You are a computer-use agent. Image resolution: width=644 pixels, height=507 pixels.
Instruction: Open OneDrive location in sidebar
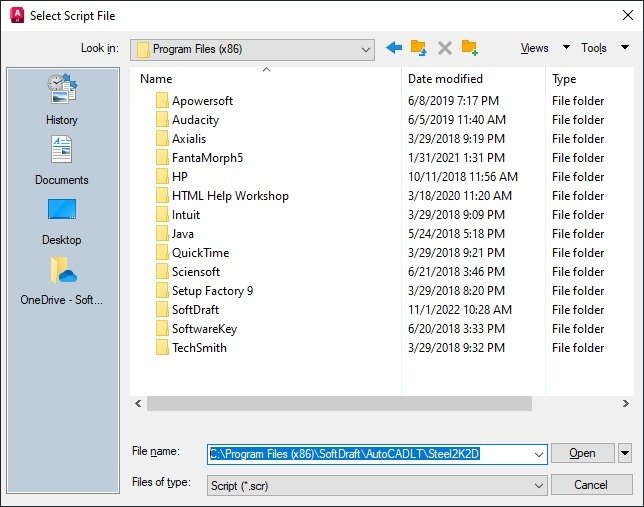point(62,281)
